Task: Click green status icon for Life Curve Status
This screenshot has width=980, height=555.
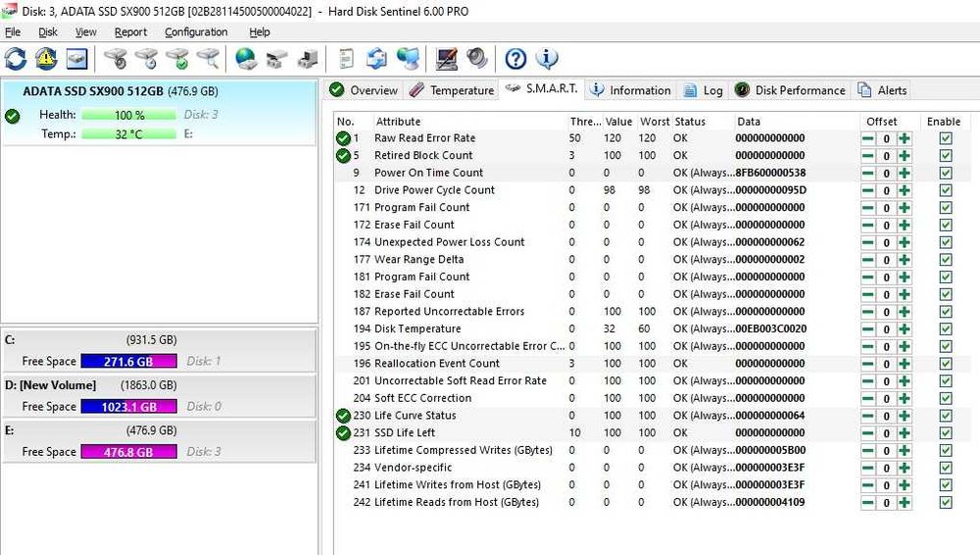Action: (x=343, y=416)
